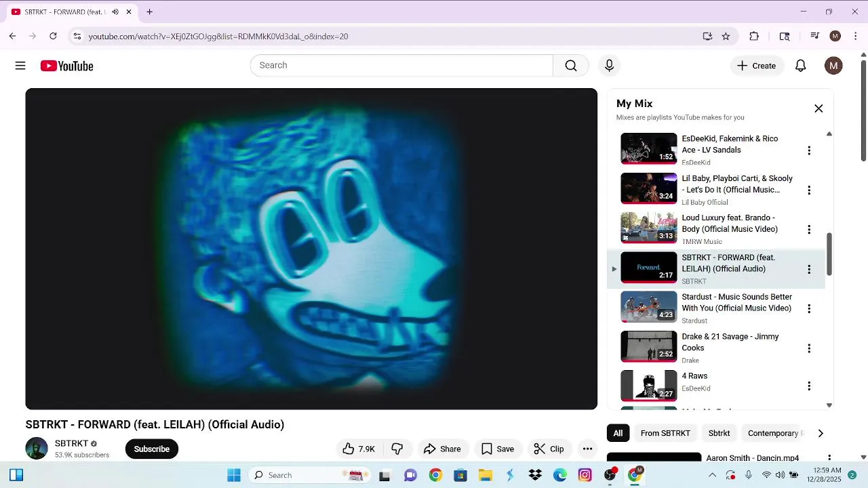Open Windows Start menu
Screen dimensions: 868x488
point(234,475)
